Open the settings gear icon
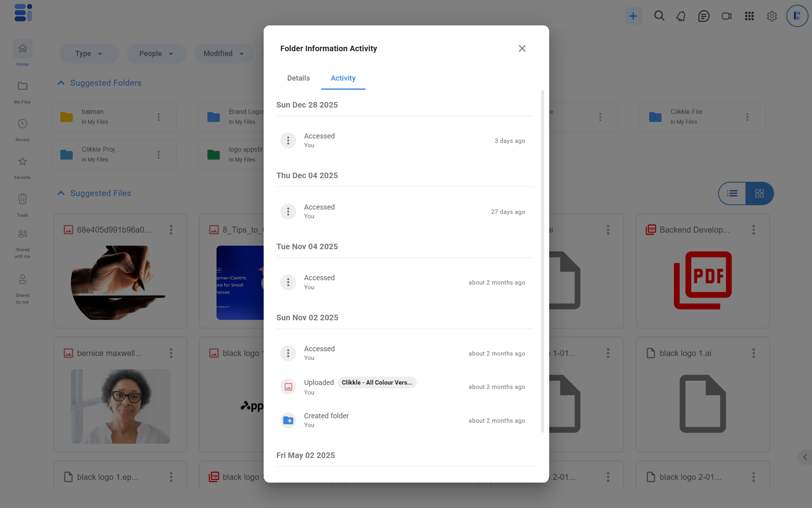Viewport: 812px width, 508px height. click(x=772, y=16)
